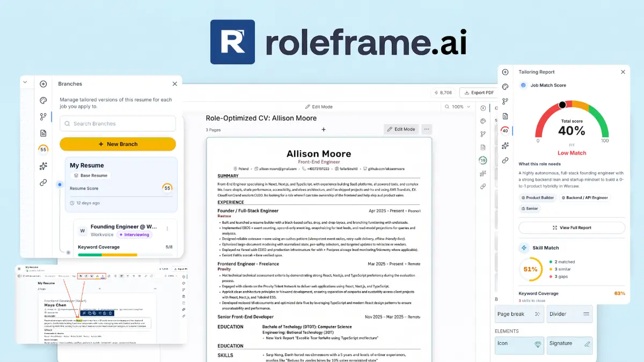The height and width of the screenshot is (362, 644).
Task: Click the '12 days ago' timestamp
Action: (x=84, y=203)
